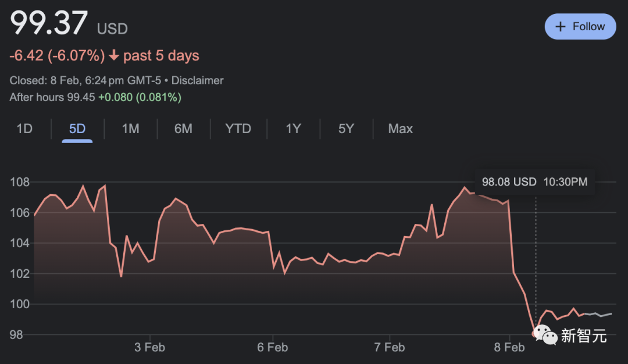
Task: Show the YTD chart range
Action: 238,129
